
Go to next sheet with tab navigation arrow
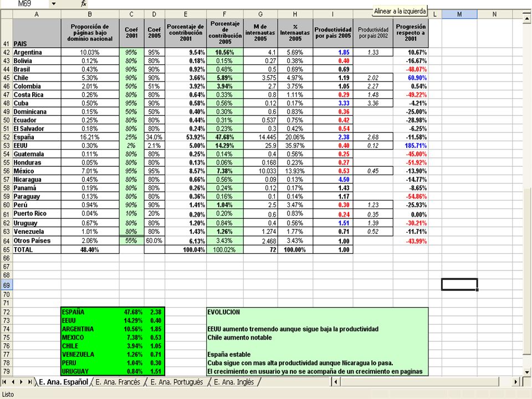click(21, 382)
